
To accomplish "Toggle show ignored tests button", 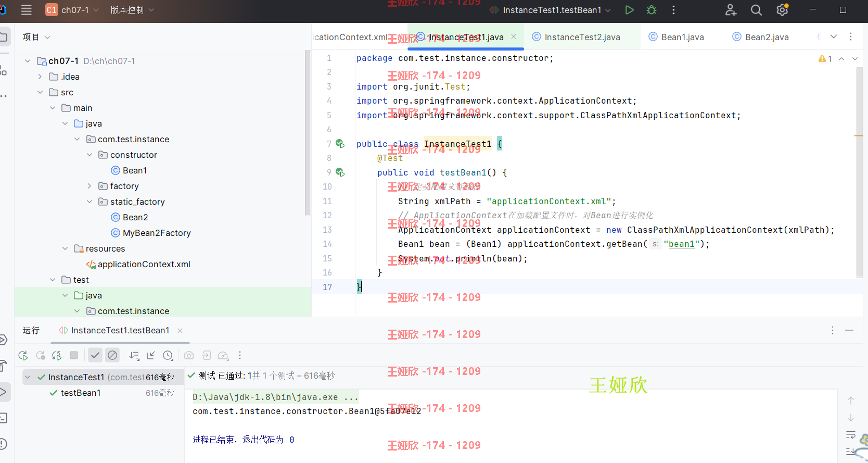I will (x=112, y=355).
